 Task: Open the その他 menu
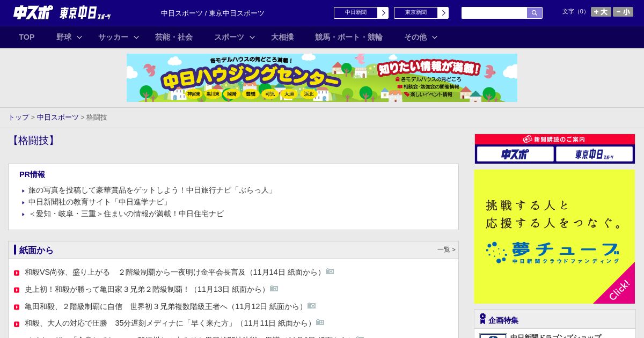(x=415, y=37)
